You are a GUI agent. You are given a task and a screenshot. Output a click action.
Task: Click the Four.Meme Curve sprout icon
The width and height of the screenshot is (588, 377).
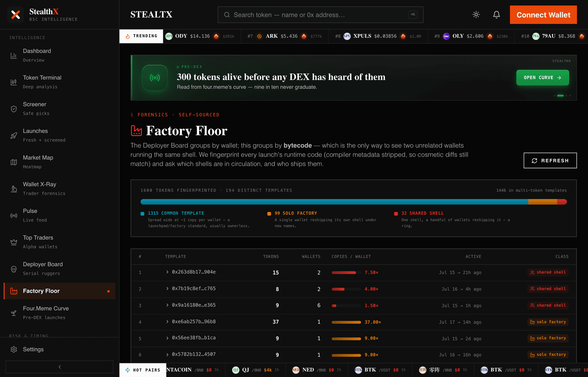pyautogui.click(x=14, y=313)
